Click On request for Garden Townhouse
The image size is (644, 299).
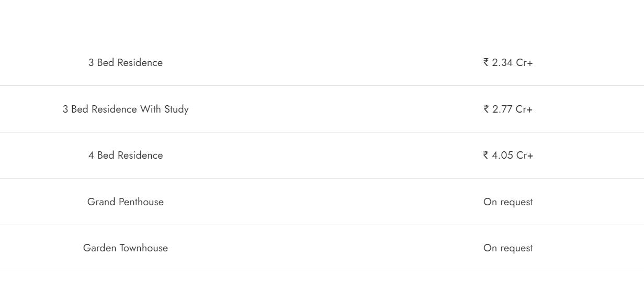point(508,248)
